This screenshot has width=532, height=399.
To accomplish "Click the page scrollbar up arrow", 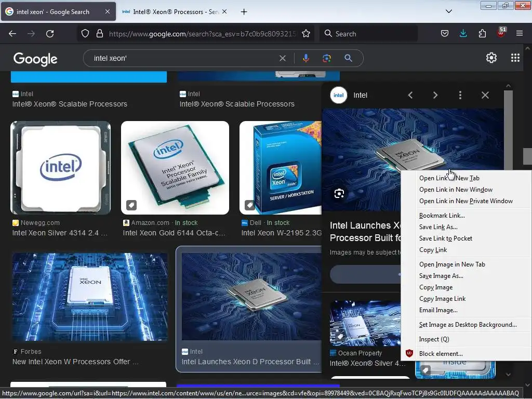I will coord(527,49).
